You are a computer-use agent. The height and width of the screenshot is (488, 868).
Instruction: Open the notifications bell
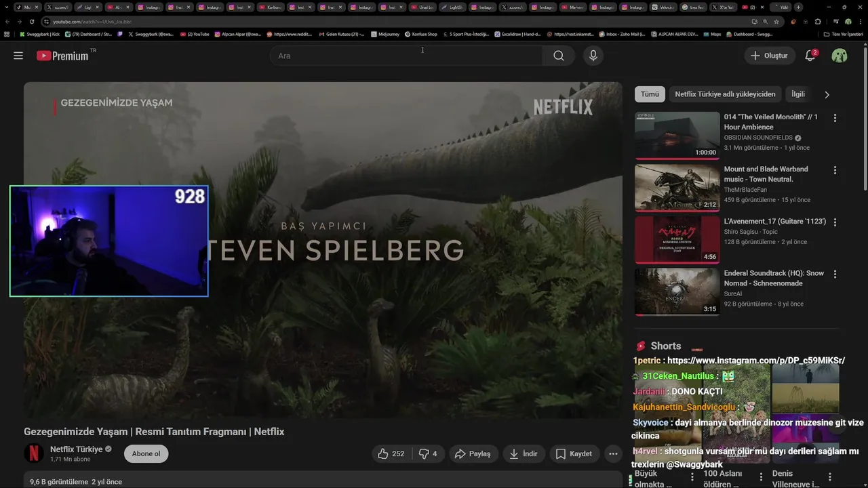(x=810, y=56)
